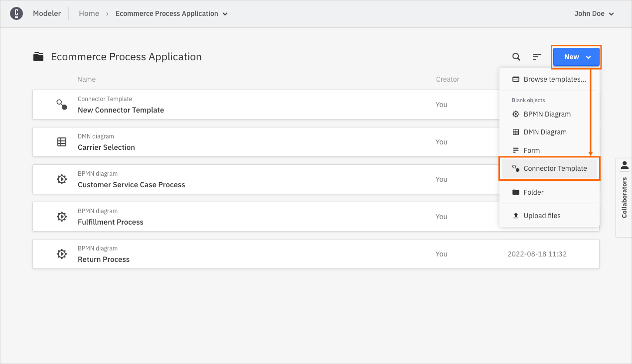
Task: Create a new Folder from menu
Action: tap(533, 192)
